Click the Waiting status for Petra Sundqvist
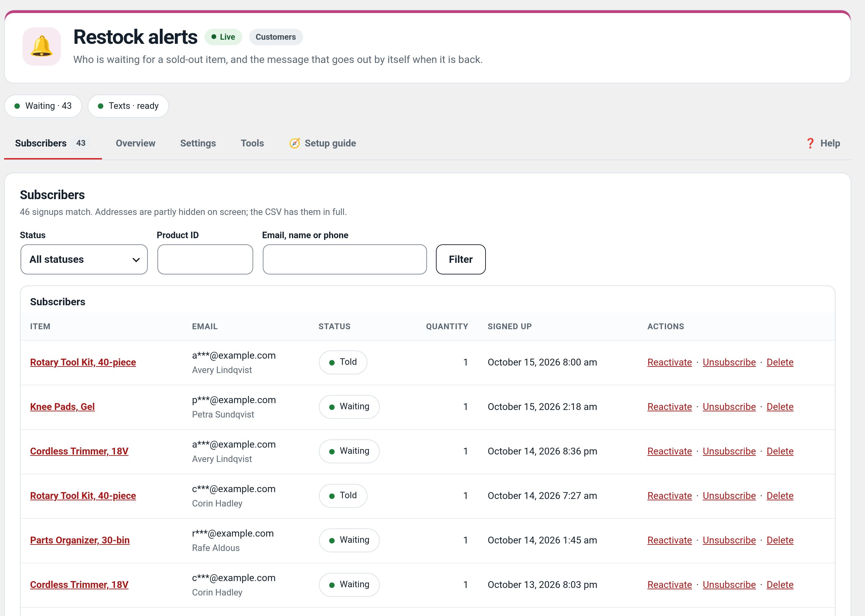Viewport: 865px width, 616px height. click(349, 407)
